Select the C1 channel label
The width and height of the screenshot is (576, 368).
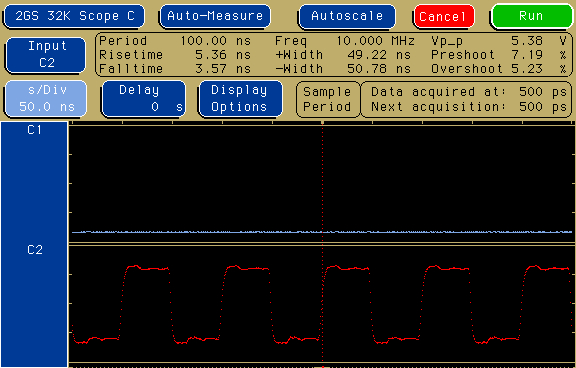click(x=35, y=130)
